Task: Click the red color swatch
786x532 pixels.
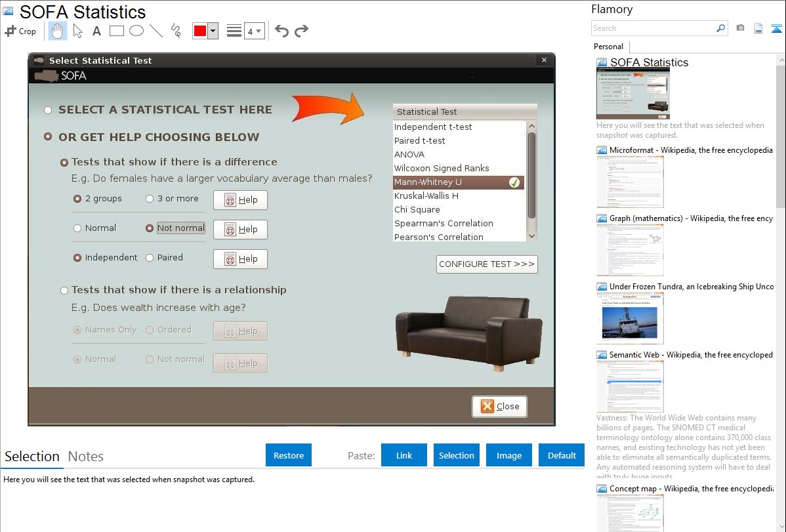Action: pyautogui.click(x=199, y=31)
